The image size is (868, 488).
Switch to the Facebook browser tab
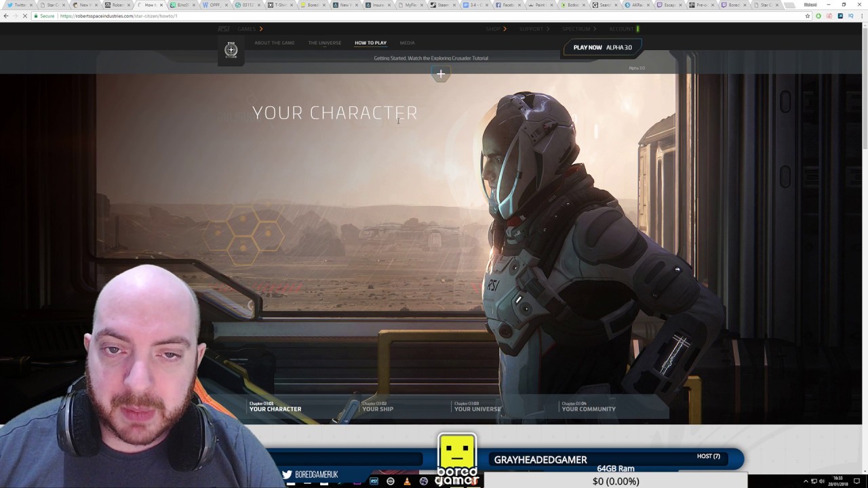pos(507,5)
